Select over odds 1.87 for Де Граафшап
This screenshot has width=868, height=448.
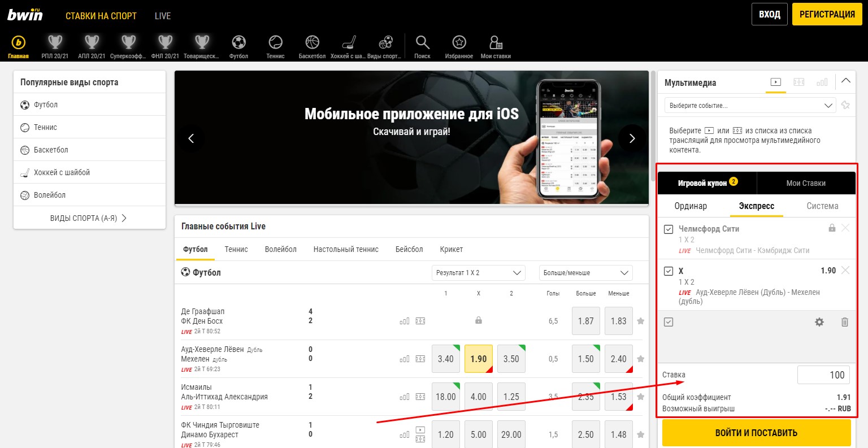[586, 321]
